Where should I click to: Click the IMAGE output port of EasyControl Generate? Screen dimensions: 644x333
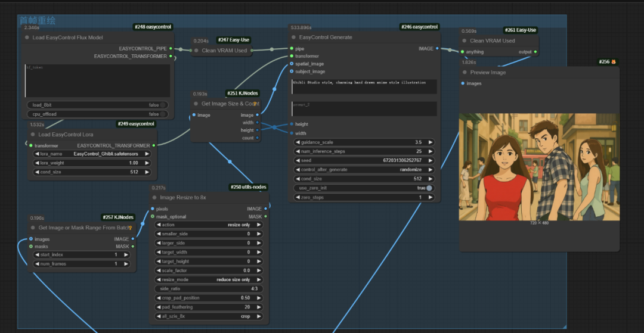(x=437, y=48)
